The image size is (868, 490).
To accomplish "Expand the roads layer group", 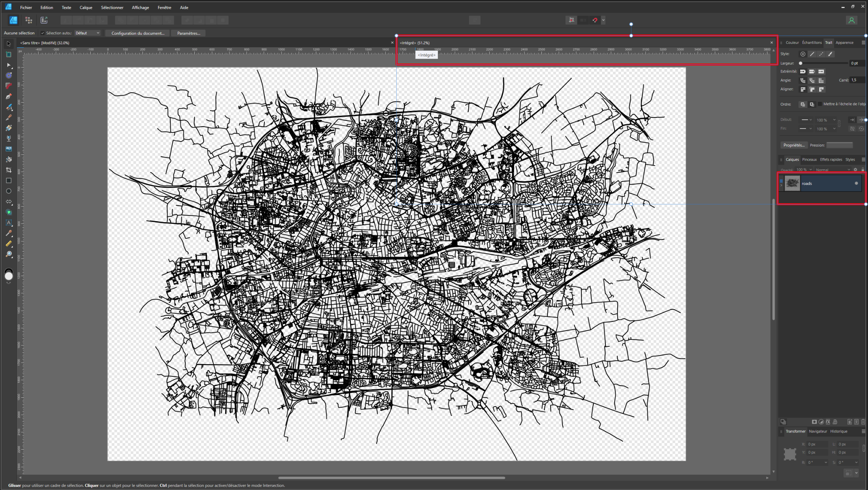I will point(781,185).
